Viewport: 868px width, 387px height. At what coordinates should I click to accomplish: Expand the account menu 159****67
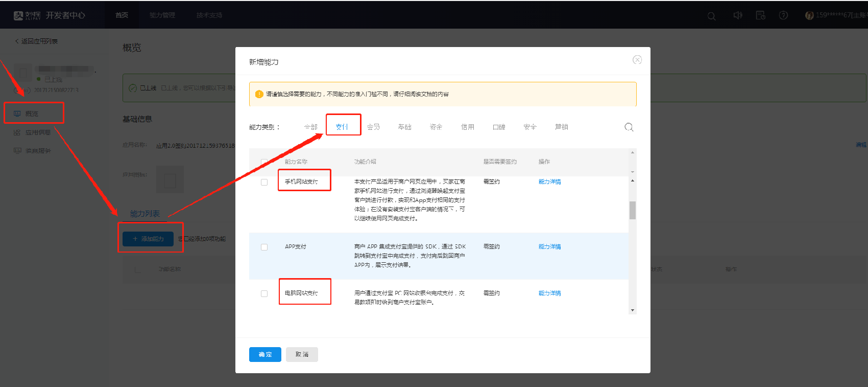(x=835, y=15)
